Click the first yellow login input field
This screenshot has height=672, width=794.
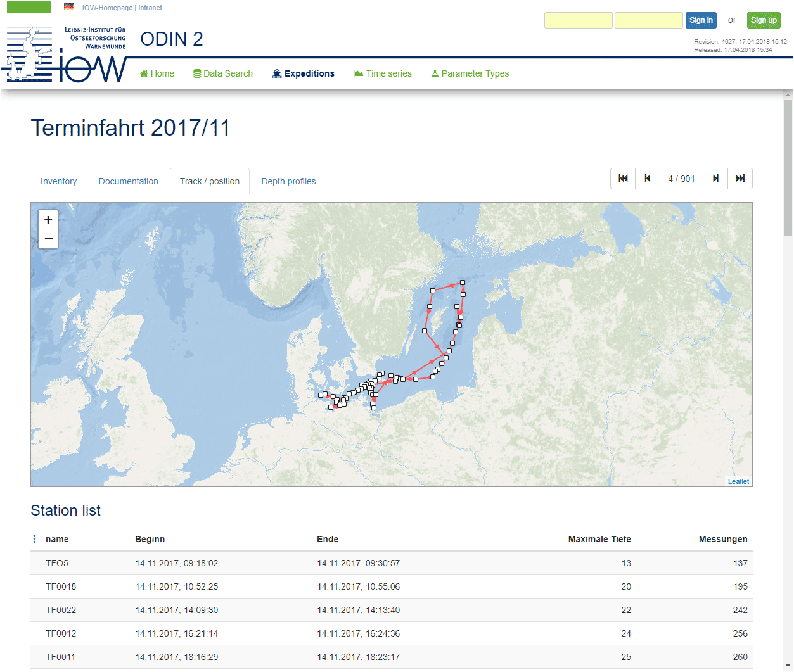point(578,20)
